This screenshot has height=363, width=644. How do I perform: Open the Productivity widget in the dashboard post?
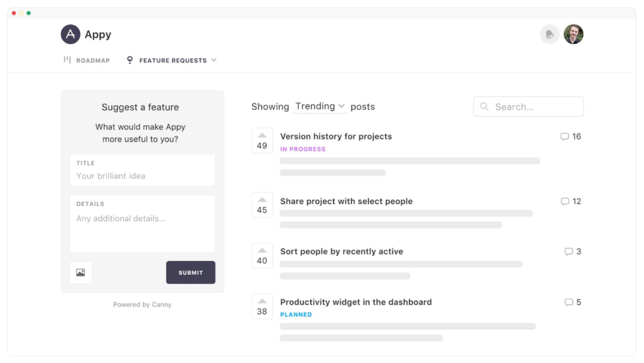click(x=356, y=302)
